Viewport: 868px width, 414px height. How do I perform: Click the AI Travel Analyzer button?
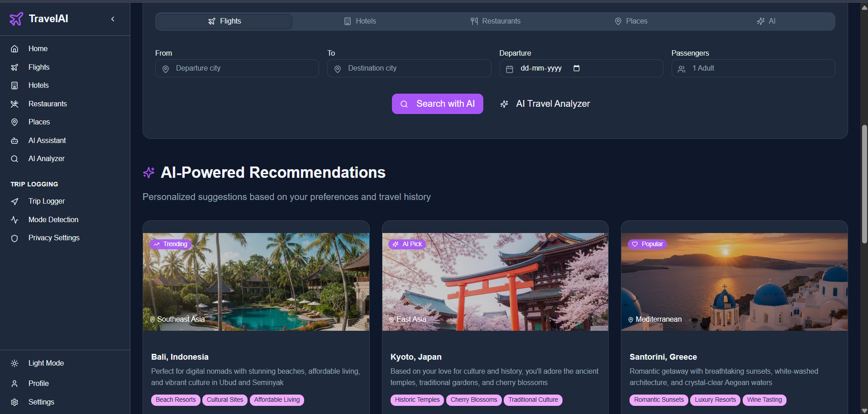point(545,104)
